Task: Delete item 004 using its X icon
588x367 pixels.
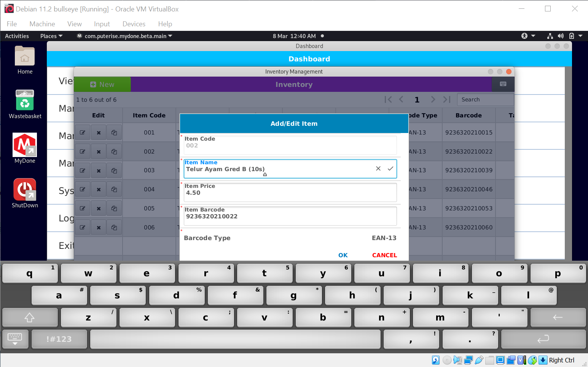Action: [x=99, y=189]
